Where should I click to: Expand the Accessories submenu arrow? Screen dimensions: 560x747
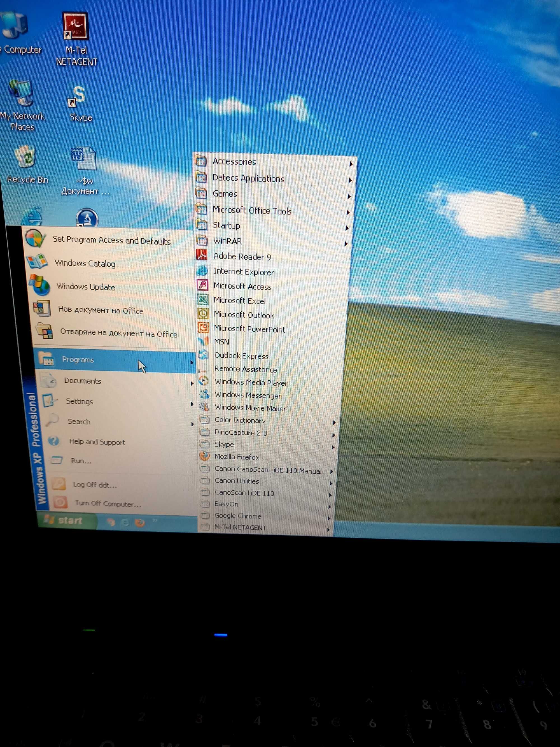click(x=351, y=164)
